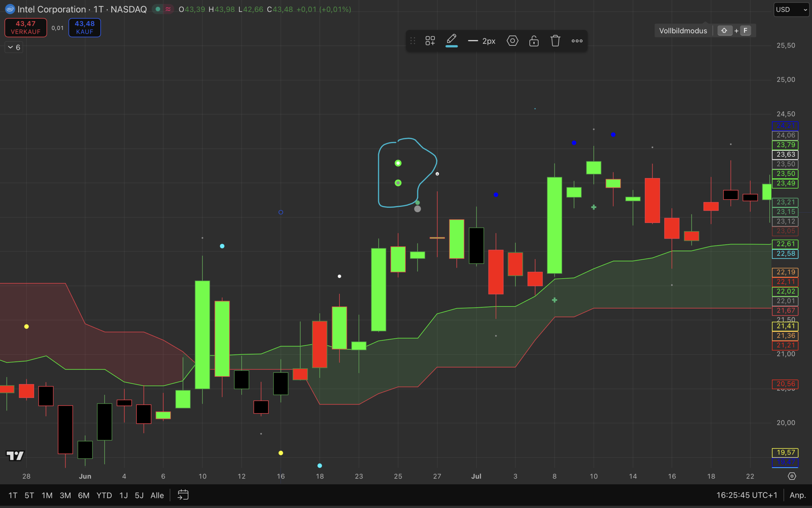
Task: Click the drag handle of floating toolbar
Action: point(413,41)
